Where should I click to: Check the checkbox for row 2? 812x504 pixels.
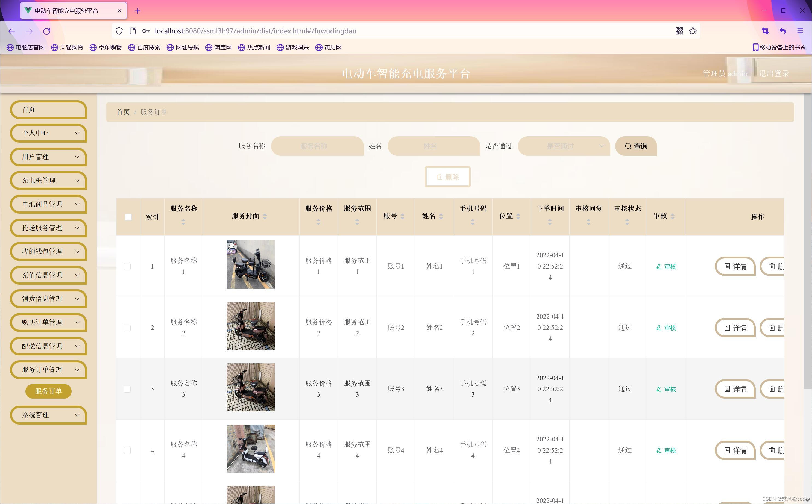[127, 328]
